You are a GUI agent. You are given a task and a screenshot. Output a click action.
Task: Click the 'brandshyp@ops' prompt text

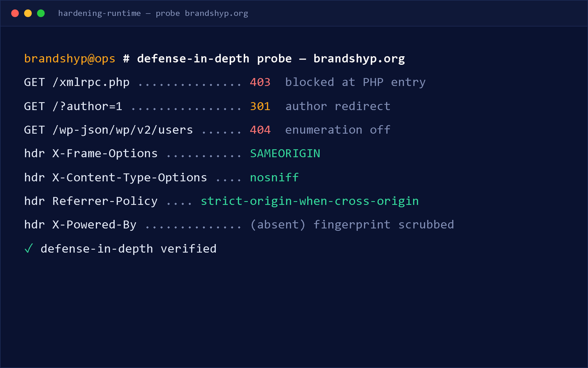(69, 59)
